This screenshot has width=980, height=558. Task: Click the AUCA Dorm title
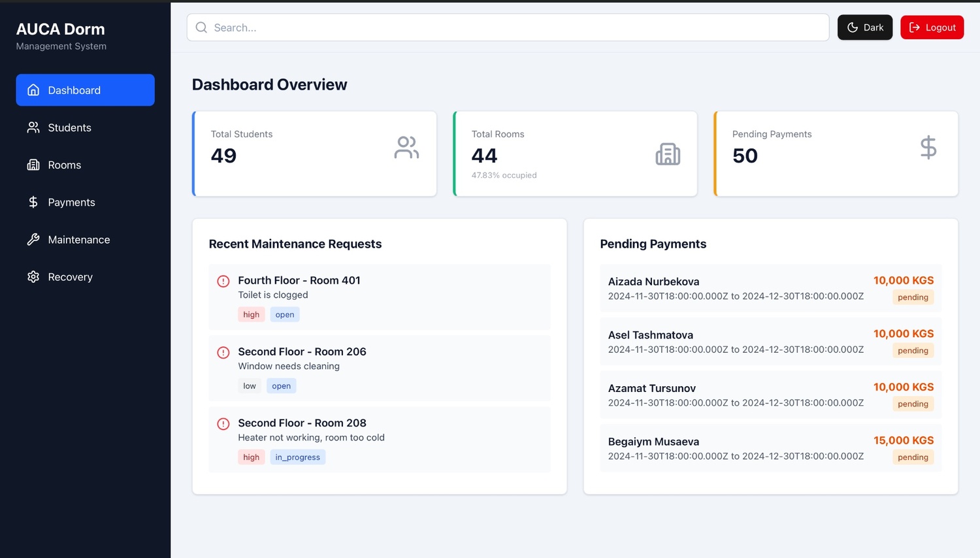pyautogui.click(x=60, y=29)
